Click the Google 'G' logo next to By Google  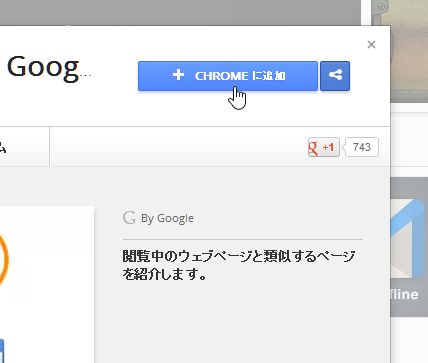point(129,218)
